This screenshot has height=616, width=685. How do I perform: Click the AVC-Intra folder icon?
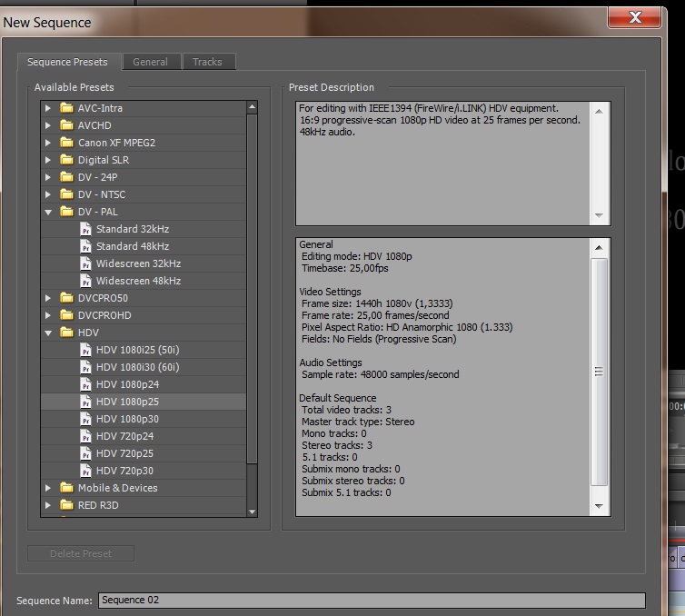click(x=67, y=107)
